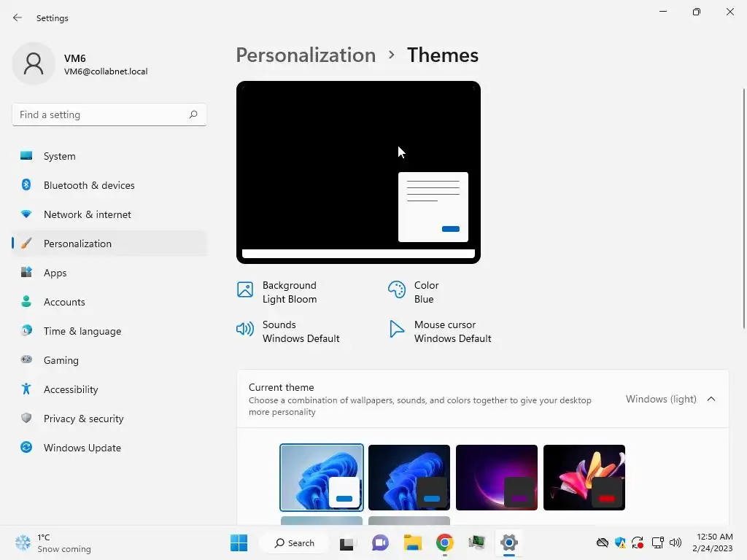Open the monitor app icon next to Chrome
This screenshot has height=560, width=747.
(476, 542)
